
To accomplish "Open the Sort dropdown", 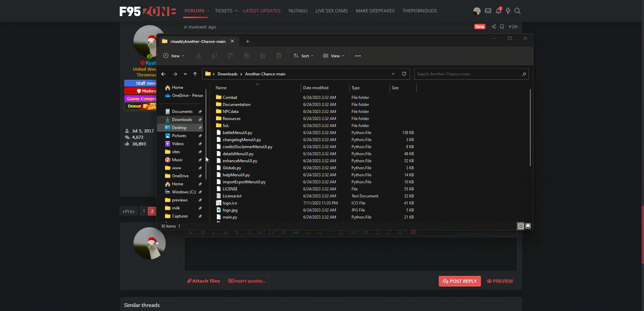I will 304,56.
